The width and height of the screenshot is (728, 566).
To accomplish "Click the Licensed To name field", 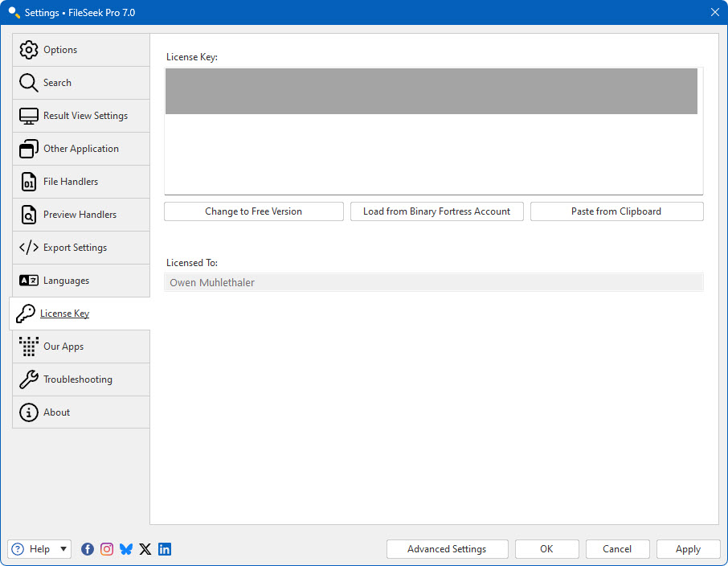I will (434, 282).
